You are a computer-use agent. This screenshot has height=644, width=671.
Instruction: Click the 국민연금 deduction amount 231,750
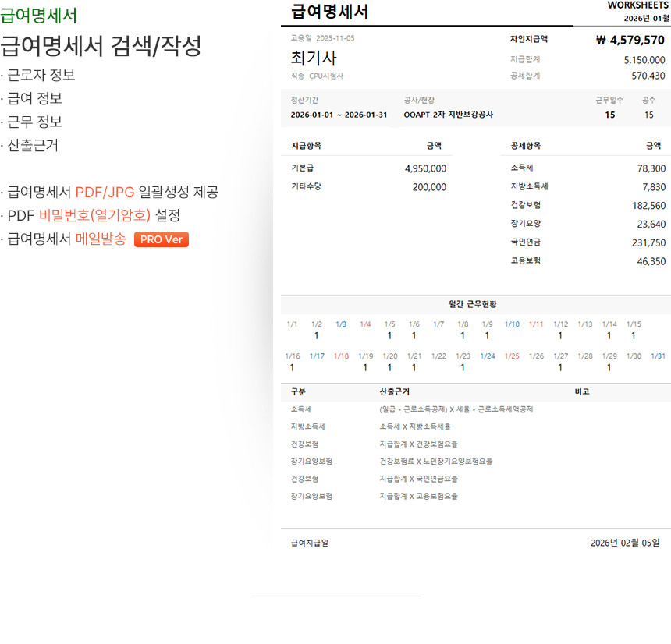[x=648, y=242]
